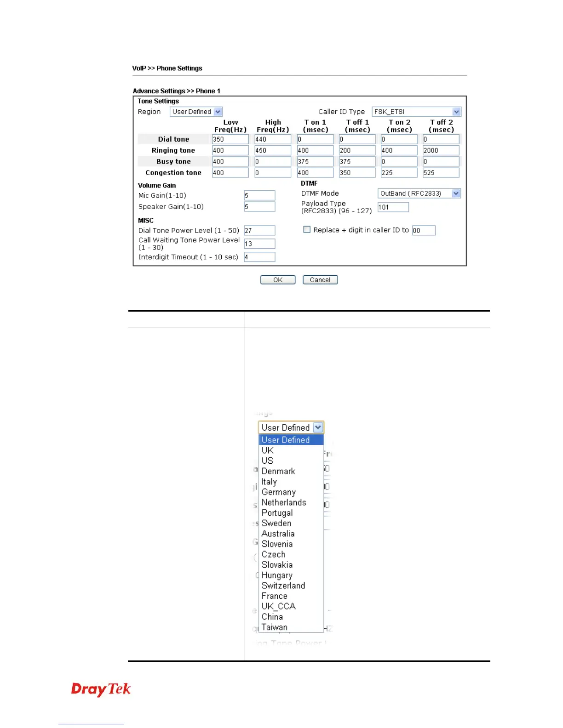This screenshot has height=728, width=563.
Task: Open the Caller ID Type dropdown
Action: (x=416, y=112)
